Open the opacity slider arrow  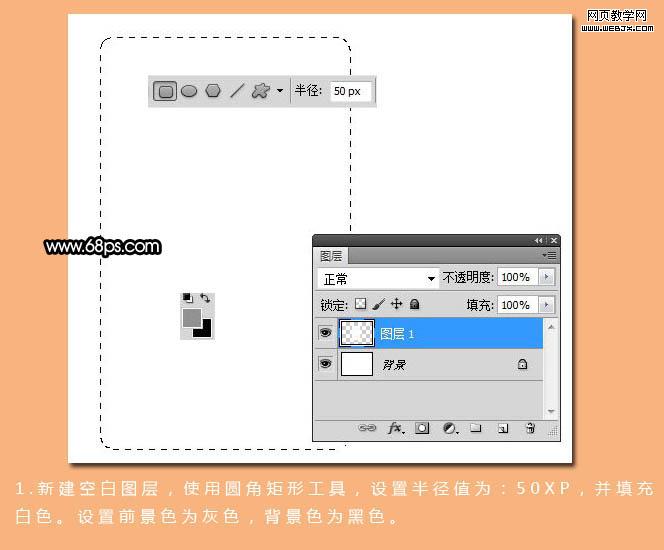(x=546, y=277)
